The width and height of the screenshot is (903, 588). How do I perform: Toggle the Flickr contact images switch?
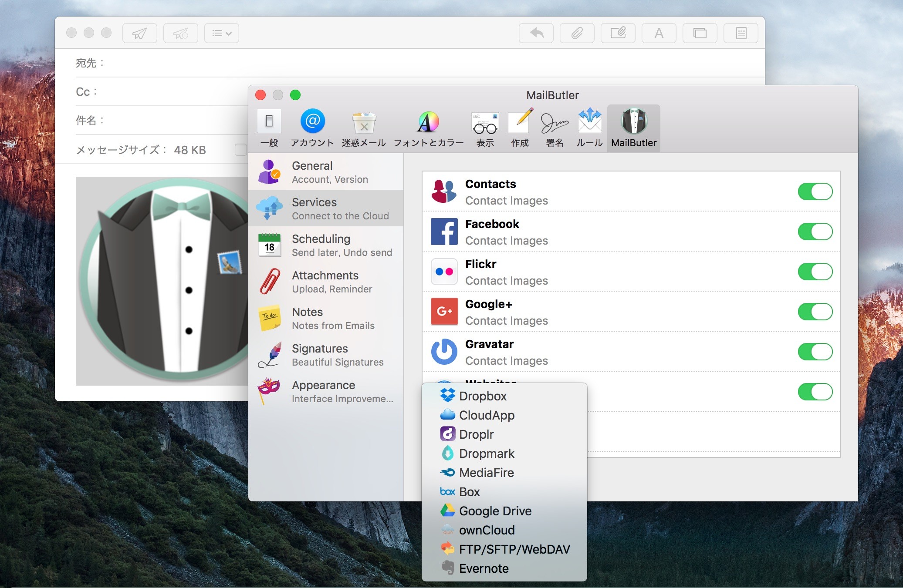815,272
